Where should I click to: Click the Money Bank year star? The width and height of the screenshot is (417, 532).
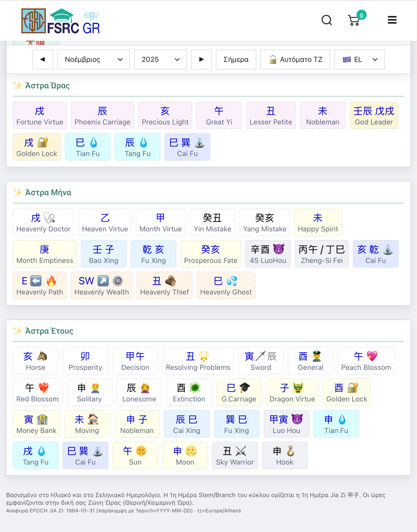coord(36,424)
